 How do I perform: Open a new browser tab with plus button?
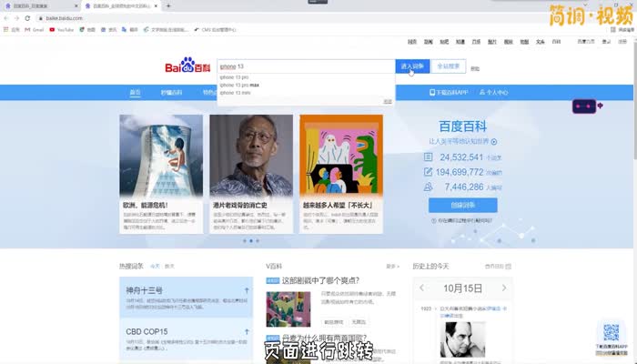169,5
